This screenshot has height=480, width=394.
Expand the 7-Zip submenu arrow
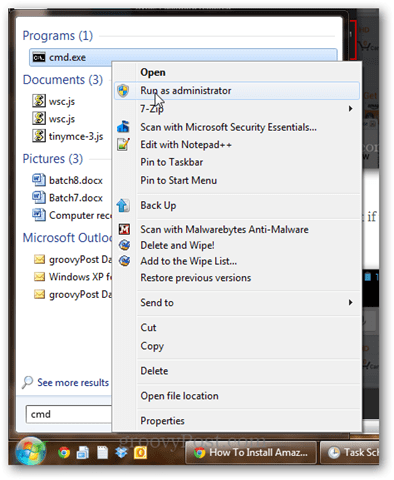[x=350, y=109]
